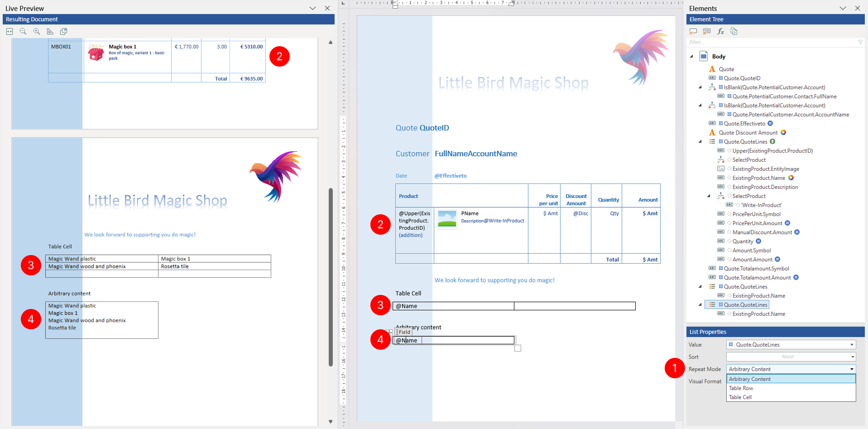Screen dimensions: 868x429
Task: Click the ruler triangle icon in Live Preview toolbar
Action: [x=50, y=31]
